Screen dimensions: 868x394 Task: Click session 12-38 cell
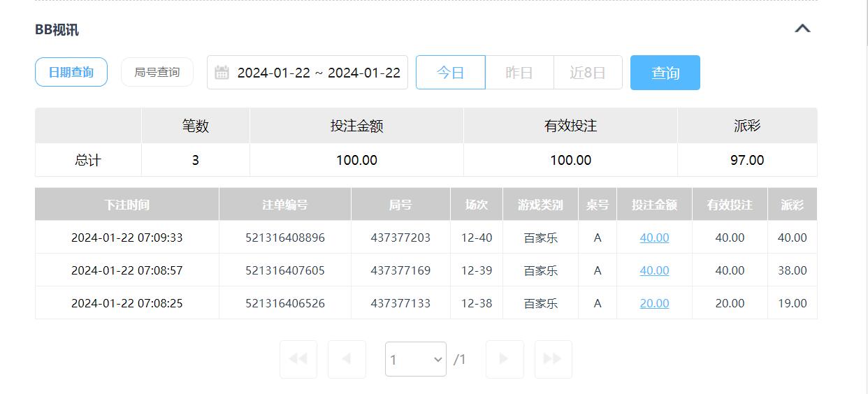[477, 303]
